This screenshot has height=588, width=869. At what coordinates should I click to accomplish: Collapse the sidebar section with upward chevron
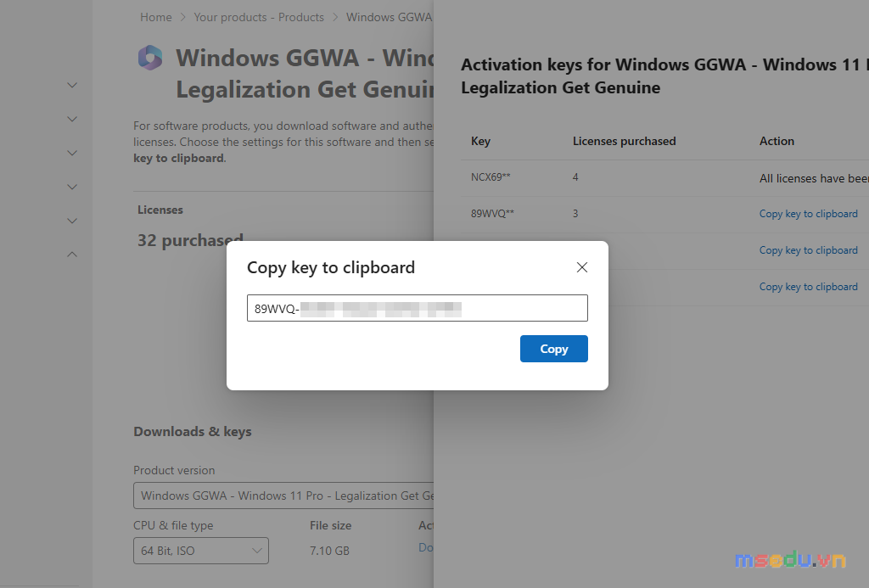point(72,255)
